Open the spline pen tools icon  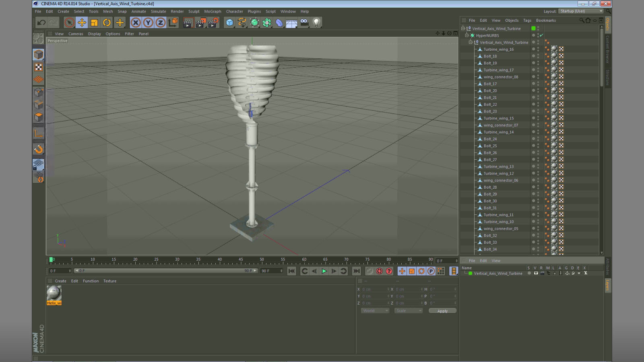coord(242,23)
